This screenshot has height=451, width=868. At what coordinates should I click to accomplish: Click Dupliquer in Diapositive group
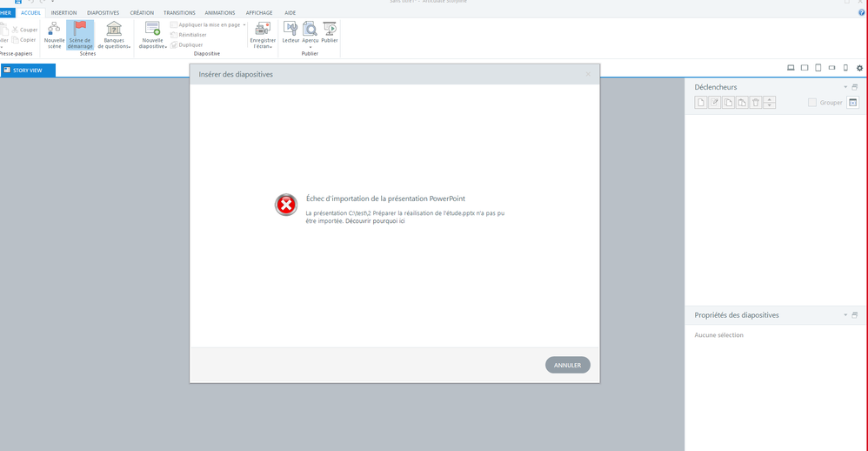186,45
